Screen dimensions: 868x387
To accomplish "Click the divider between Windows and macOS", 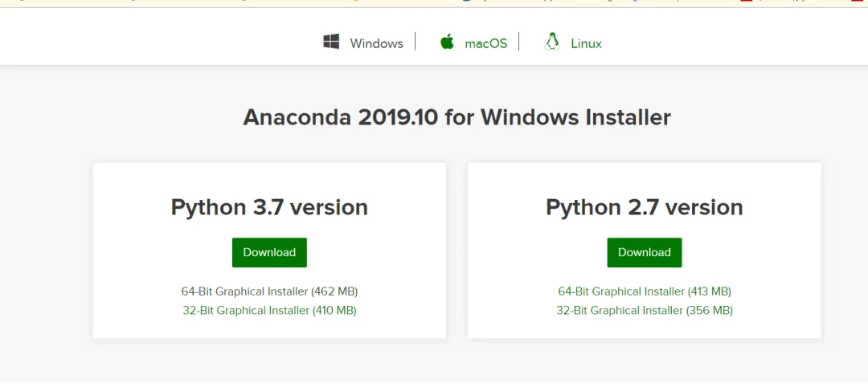I will [416, 42].
